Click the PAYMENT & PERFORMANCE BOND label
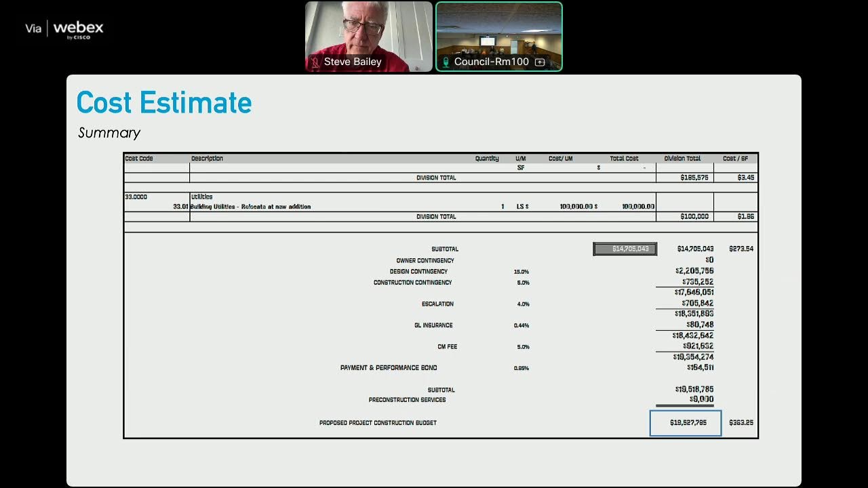Screen dimensions: 868x488 (389, 368)
